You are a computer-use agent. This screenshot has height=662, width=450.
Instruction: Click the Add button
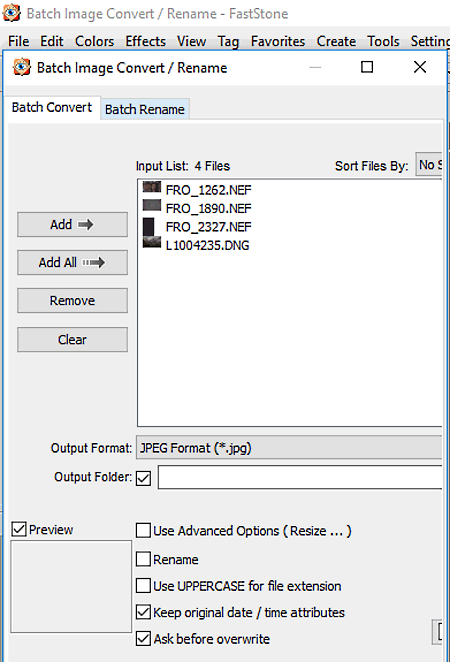point(72,225)
